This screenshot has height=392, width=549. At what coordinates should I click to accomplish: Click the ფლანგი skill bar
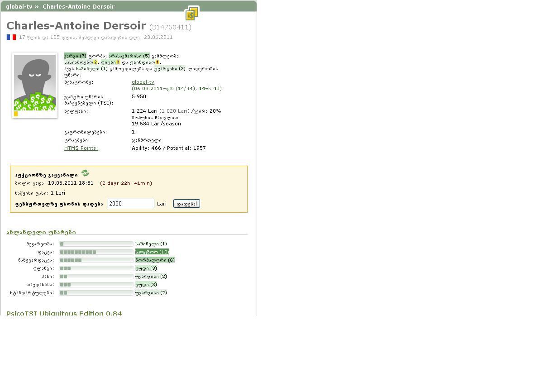point(96,268)
